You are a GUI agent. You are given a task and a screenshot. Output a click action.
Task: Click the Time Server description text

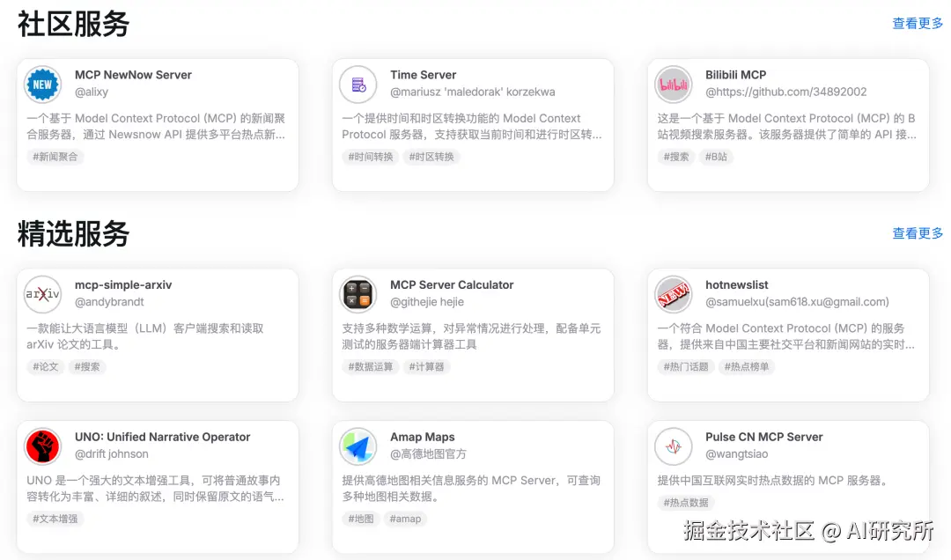tap(471, 126)
